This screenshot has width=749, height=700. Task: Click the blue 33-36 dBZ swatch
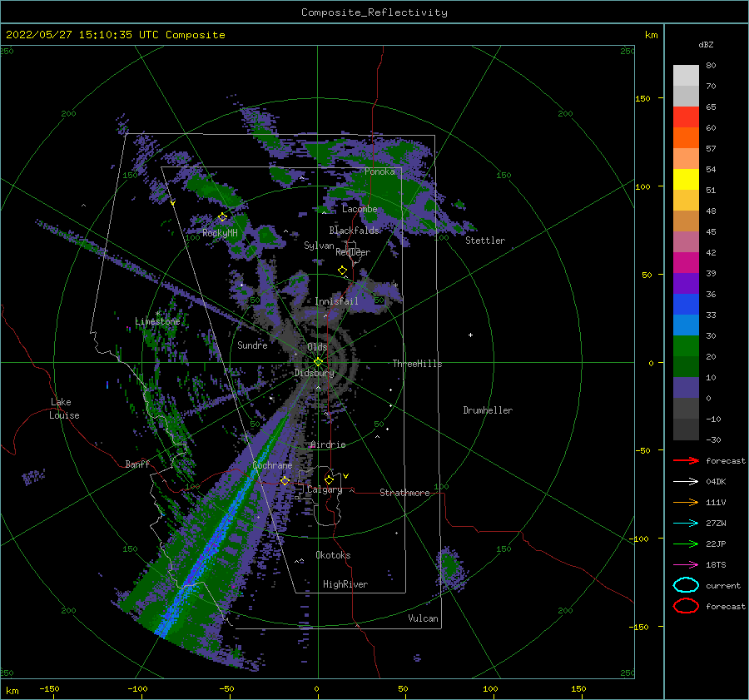[686, 305]
